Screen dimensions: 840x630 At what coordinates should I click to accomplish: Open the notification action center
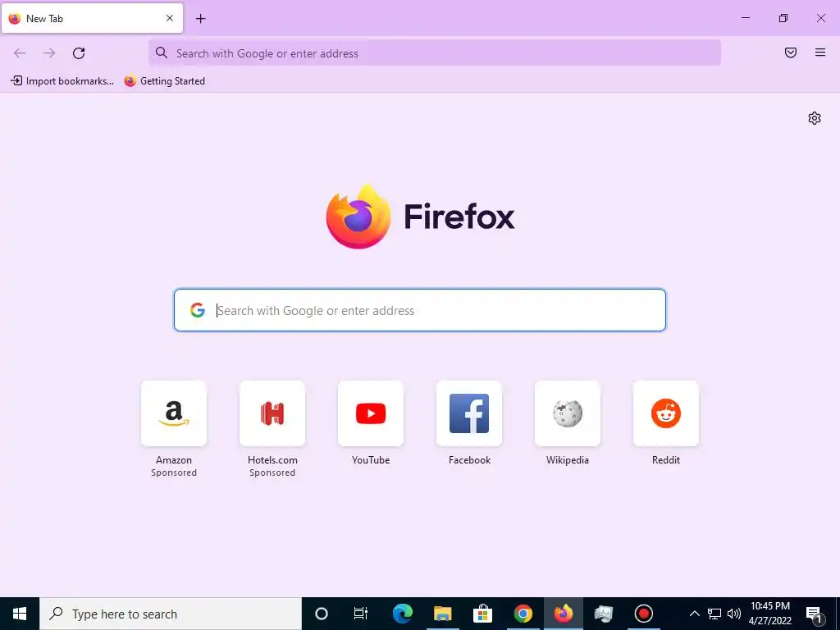coord(814,614)
